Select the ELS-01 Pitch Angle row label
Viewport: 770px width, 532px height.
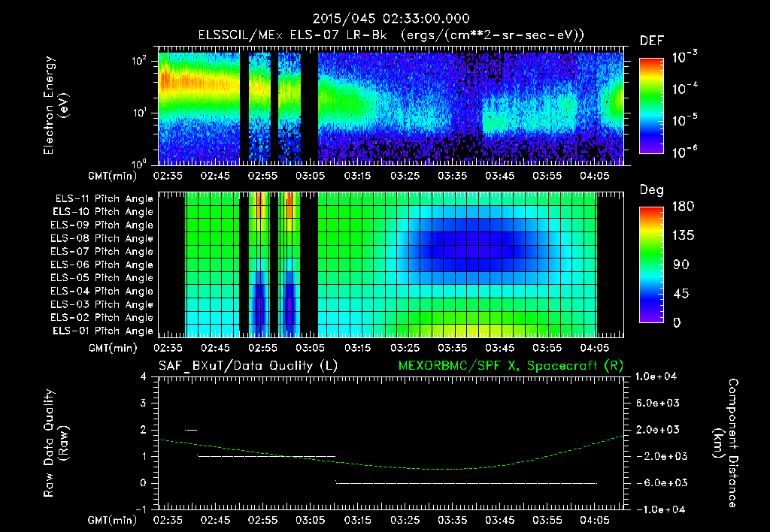(102, 331)
